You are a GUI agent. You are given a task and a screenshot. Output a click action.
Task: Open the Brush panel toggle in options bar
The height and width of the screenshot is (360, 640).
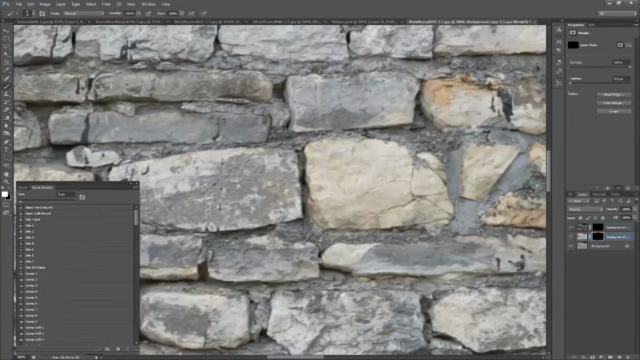42,13
